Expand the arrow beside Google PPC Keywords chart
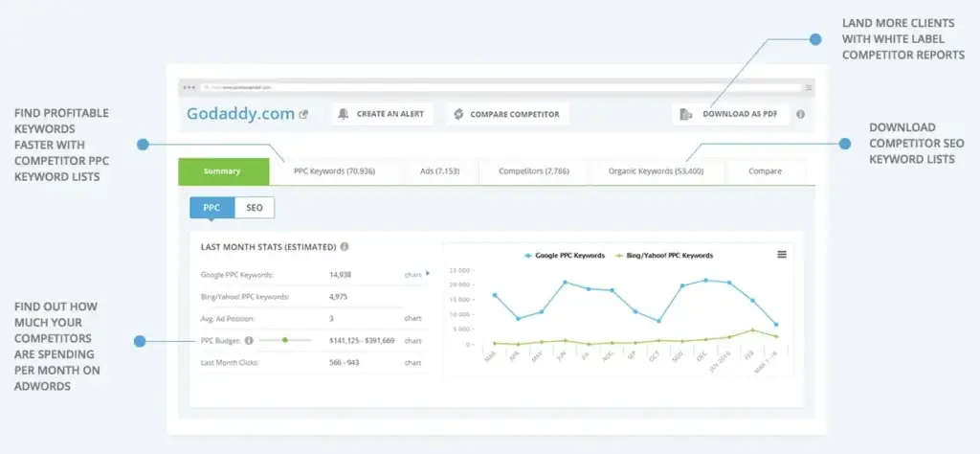This screenshot has height=454, width=980. click(x=427, y=274)
